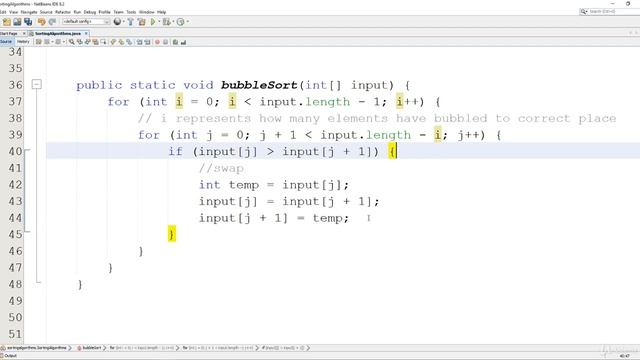Click the Profile Project clock icon
Viewport: 640px width, 360px height.
[180, 22]
